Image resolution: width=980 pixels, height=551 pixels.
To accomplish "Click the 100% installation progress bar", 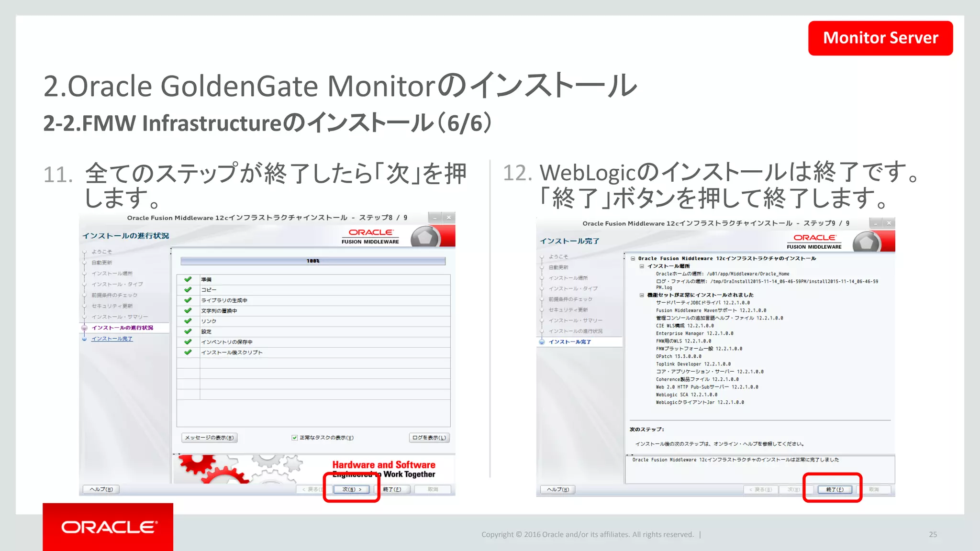I will coord(313,261).
